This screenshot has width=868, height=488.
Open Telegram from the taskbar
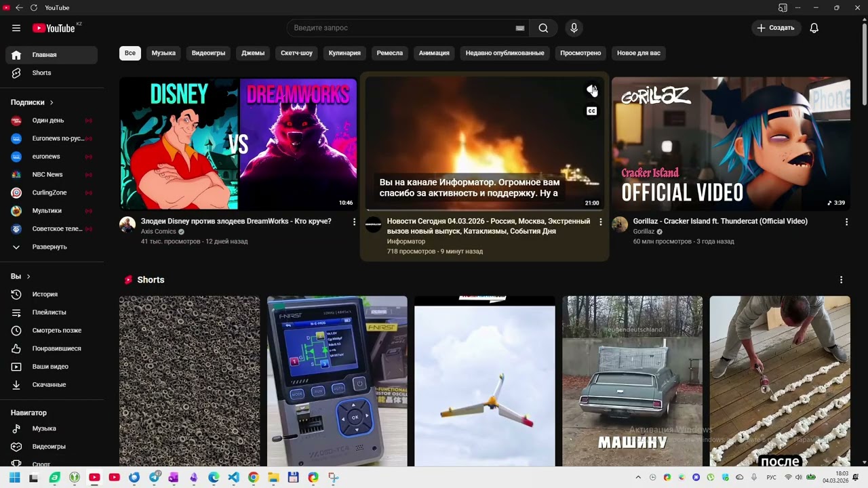pos(154,477)
